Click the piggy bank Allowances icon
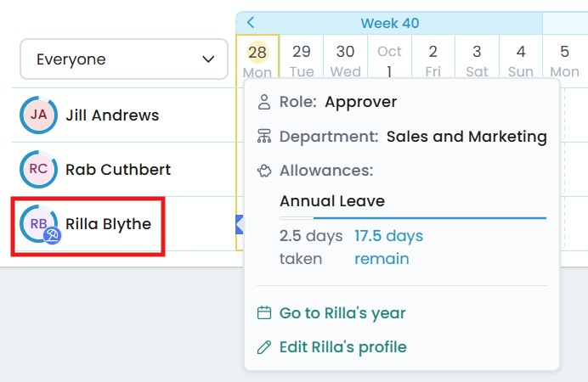The width and height of the screenshot is (588, 382). click(x=264, y=171)
